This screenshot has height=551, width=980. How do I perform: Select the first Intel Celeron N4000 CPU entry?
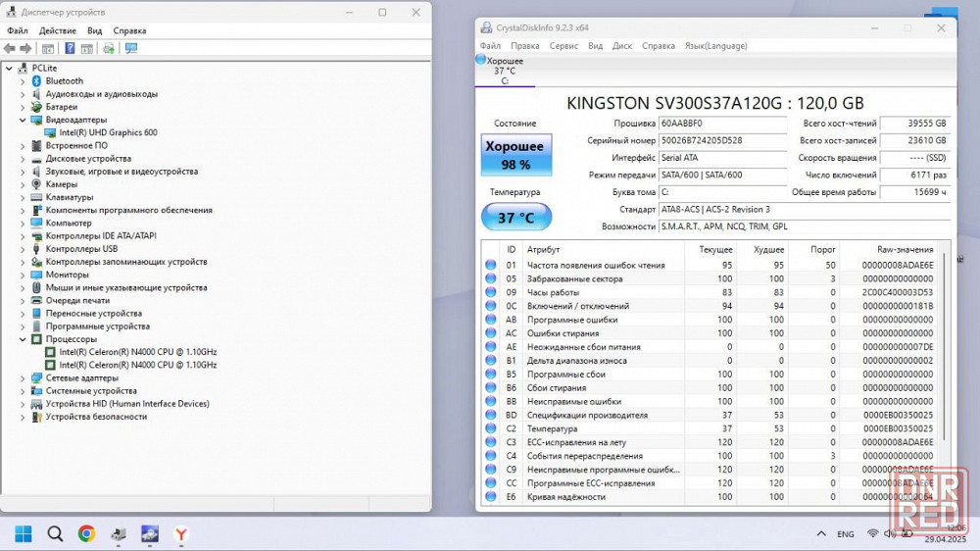(x=138, y=352)
